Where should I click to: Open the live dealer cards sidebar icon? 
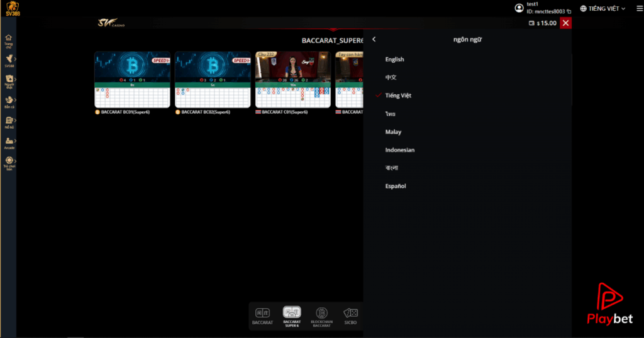point(9,79)
